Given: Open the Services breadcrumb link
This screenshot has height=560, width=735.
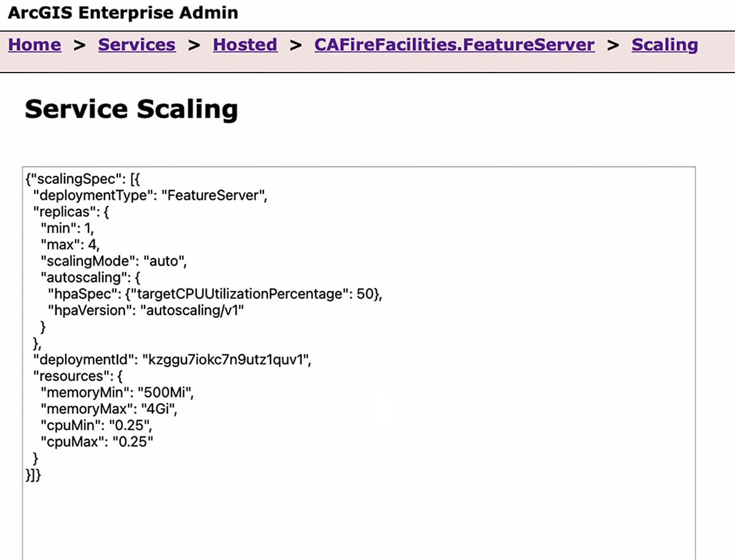Looking at the screenshot, I should [136, 45].
